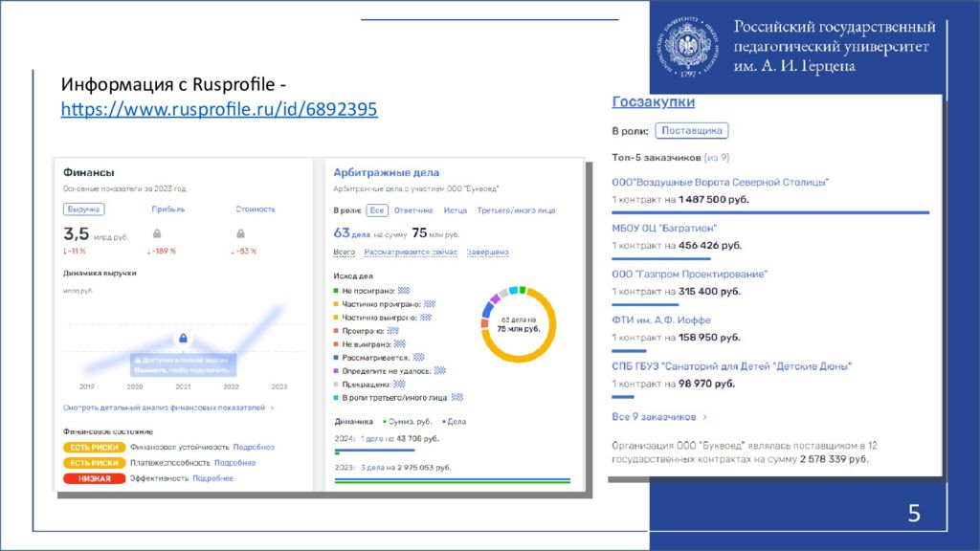Viewport: 980px width, 551px height.
Task: Click the −83 % cost change
Action: (244, 252)
